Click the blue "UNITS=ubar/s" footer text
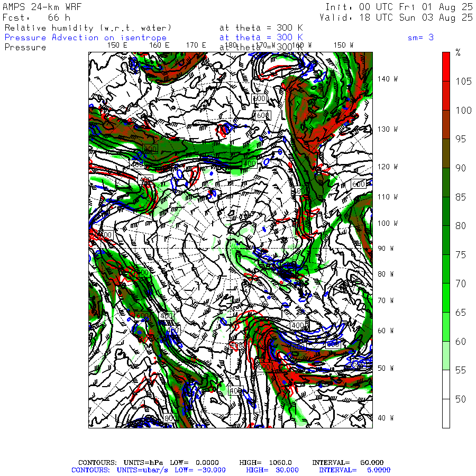This screenshot has width=476, height=476. pyautogui.click(x=142, y=470)
